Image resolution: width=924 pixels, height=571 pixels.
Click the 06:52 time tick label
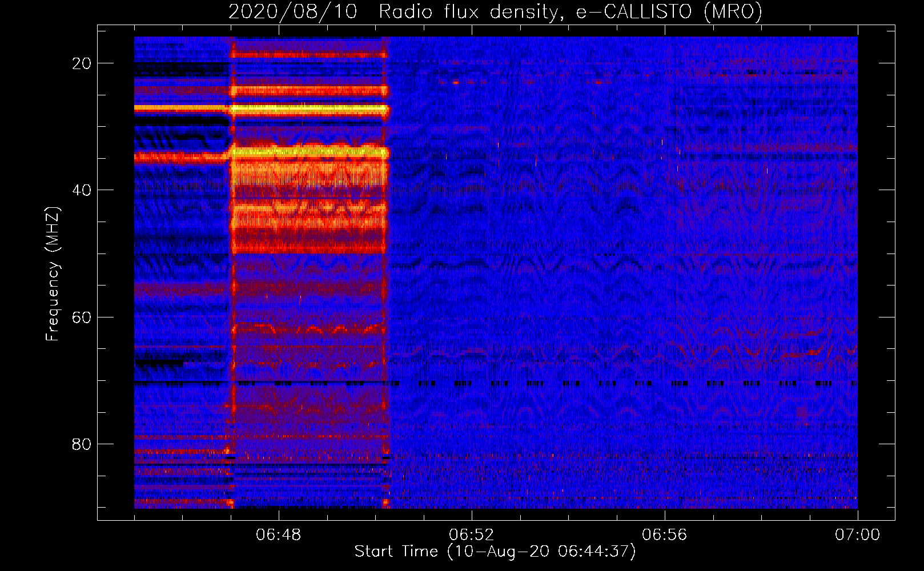[472, 534]
